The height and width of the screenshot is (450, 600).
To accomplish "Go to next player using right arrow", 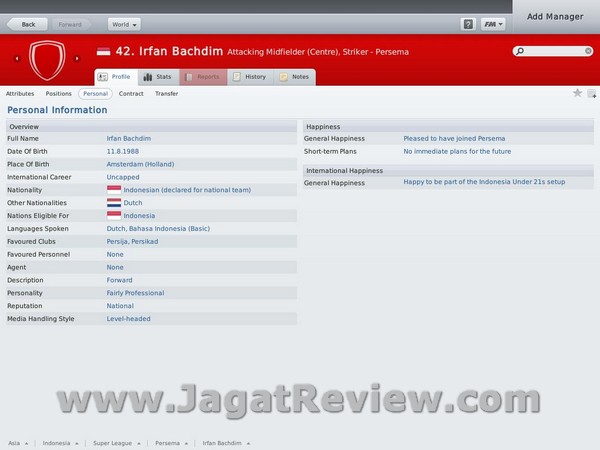I will 77,59.
